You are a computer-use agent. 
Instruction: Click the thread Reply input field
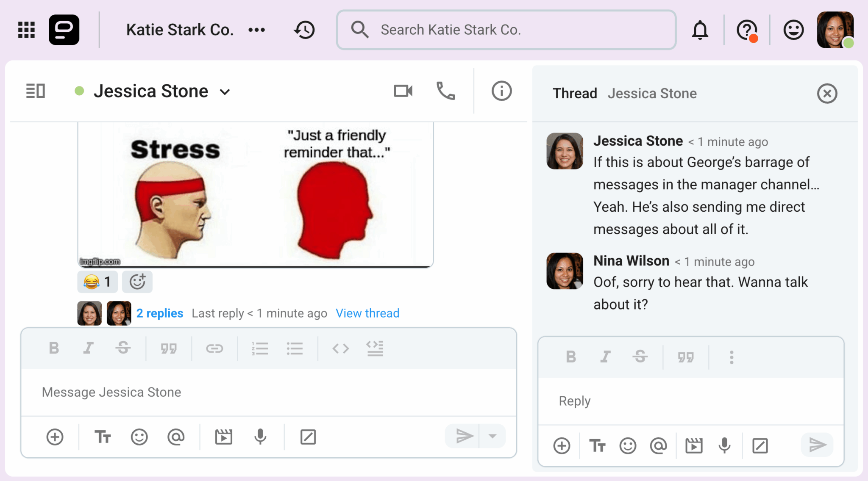(x=691, y=401)
